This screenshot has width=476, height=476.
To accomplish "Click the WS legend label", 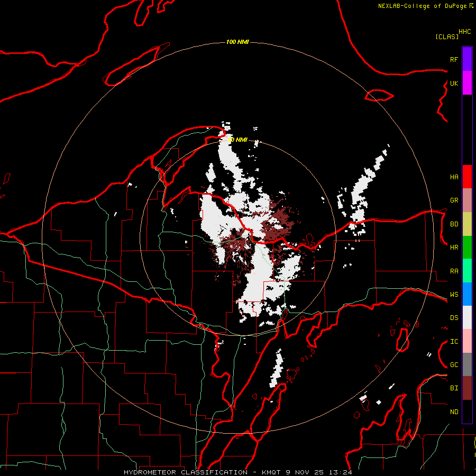I will click(x=454, y=295).
